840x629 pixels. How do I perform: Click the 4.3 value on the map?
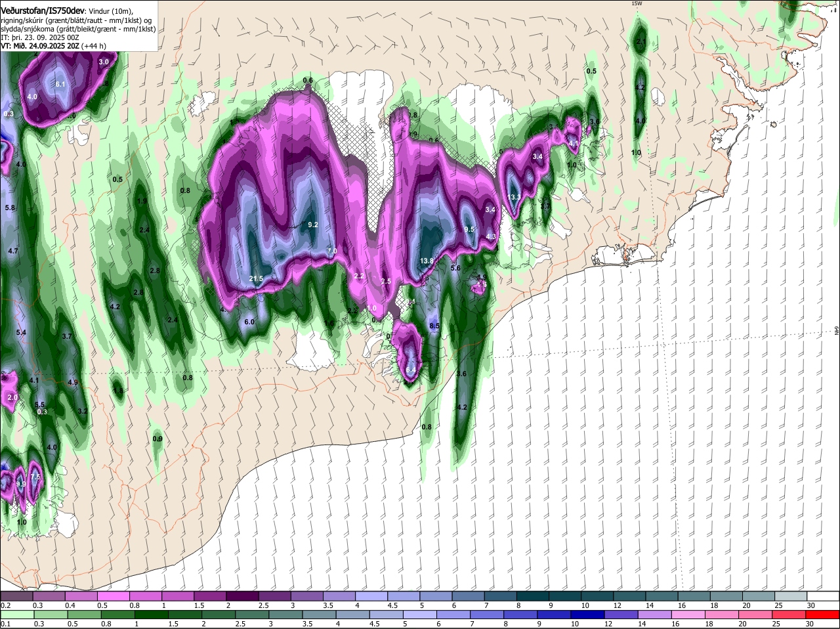click(491, 237)
